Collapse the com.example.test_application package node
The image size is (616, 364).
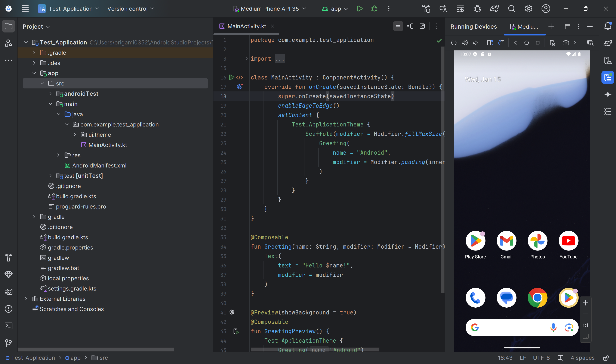tap(67, 125)
